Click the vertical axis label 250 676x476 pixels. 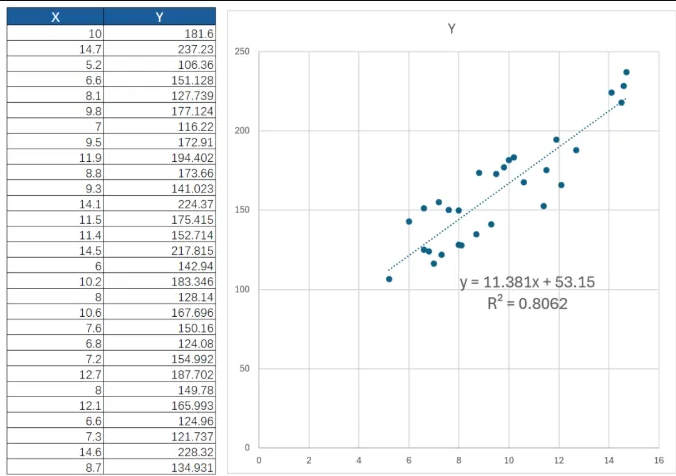242,51
